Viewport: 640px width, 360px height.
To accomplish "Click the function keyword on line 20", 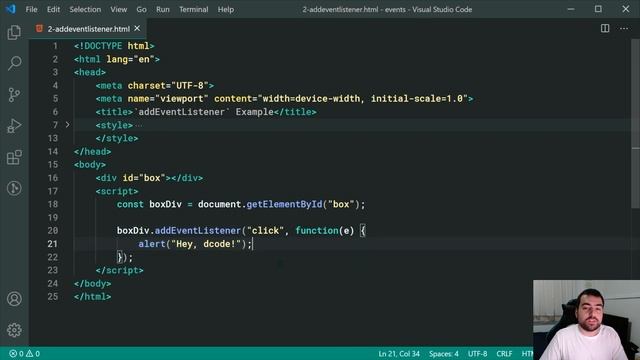I will pyautogui.click(x=317, y=231).
